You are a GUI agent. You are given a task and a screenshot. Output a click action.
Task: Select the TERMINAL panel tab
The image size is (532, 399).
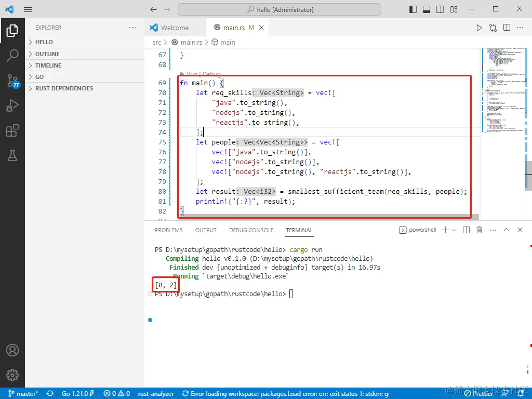click(299, 230)
